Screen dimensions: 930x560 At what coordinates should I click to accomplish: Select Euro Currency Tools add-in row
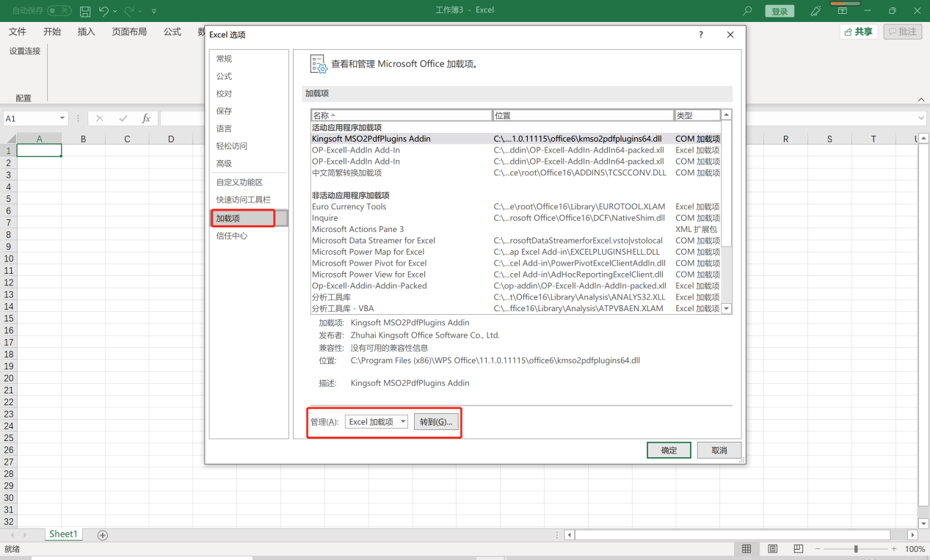click(x=349, y=207)
